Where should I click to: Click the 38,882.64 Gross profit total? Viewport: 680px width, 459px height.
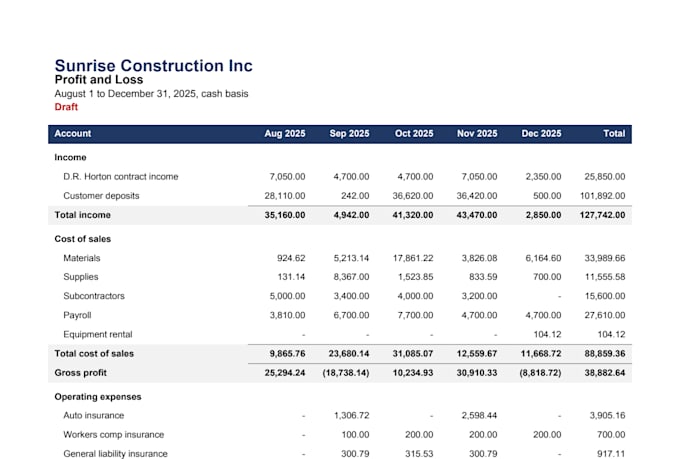(x=605, y=373)
